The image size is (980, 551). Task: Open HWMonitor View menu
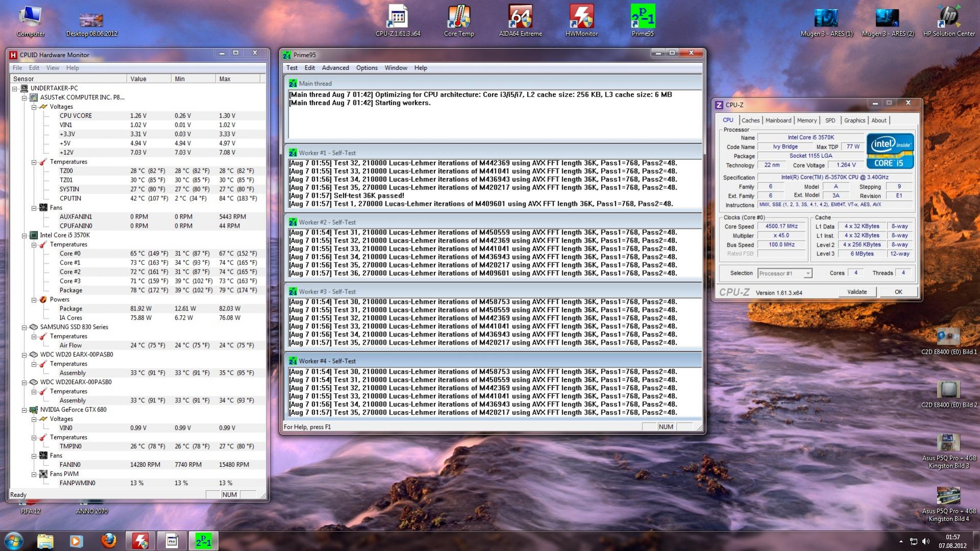(53, 68)
